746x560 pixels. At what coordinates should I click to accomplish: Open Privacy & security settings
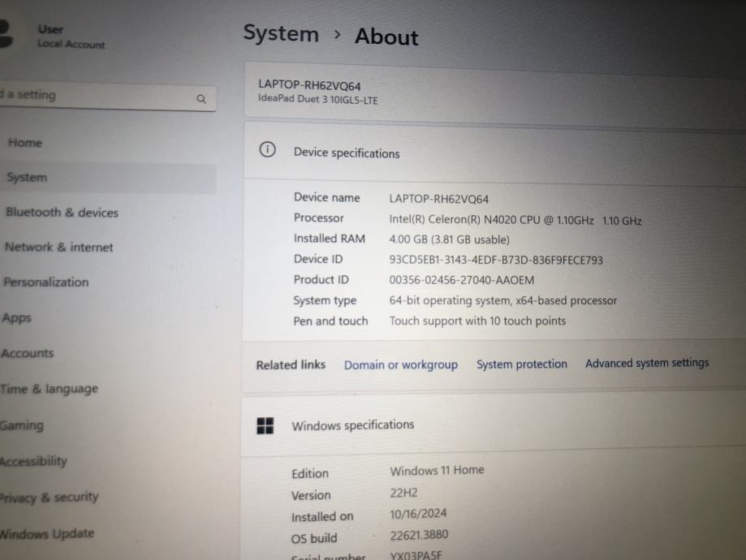point(49,498)
